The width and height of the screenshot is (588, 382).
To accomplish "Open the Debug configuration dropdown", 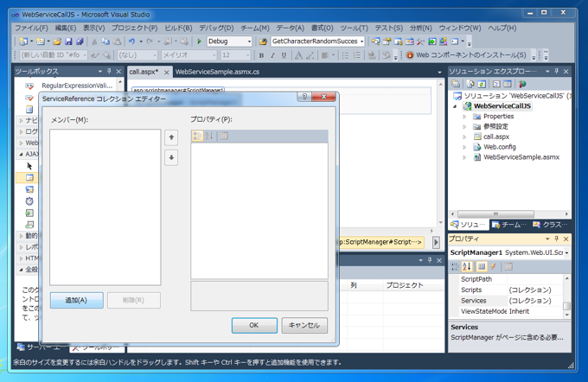I will pyautogui.click(x=249, y=41).
